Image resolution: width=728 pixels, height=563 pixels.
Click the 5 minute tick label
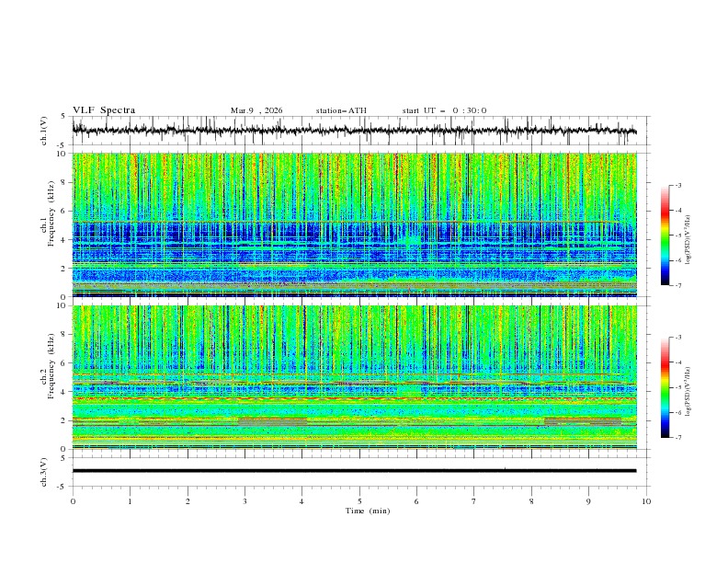point(359,501)
